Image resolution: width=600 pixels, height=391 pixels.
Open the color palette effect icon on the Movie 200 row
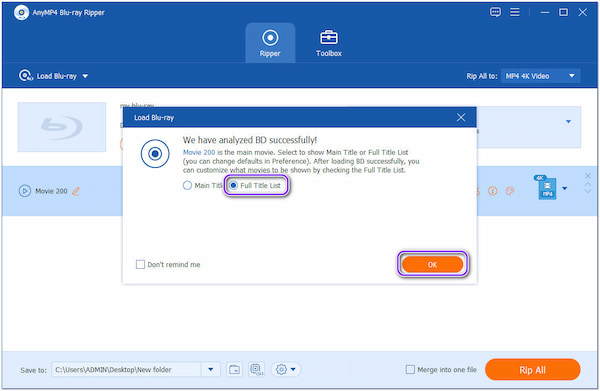pyautogui.click(x=510, y=191)
